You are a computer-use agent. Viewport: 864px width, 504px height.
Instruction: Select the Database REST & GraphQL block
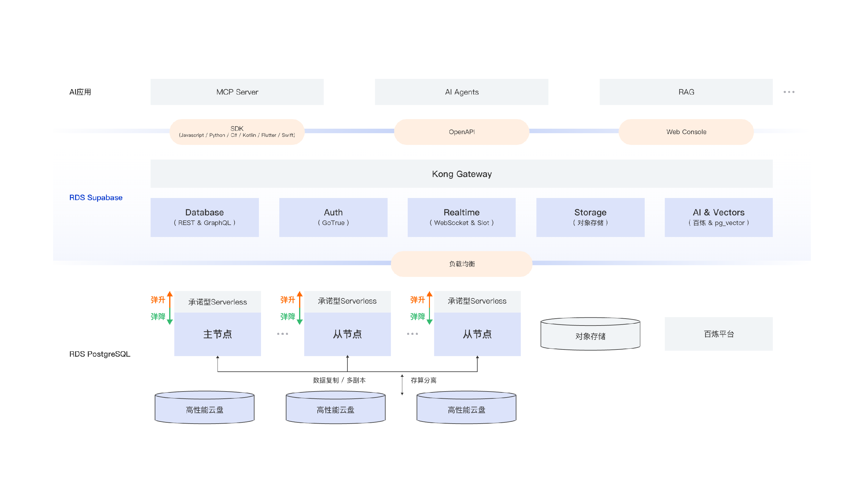coord(204,217)
